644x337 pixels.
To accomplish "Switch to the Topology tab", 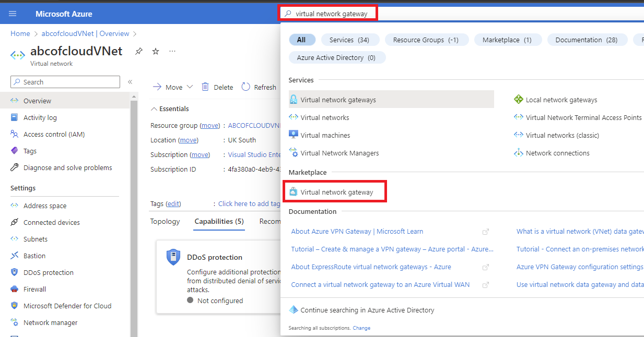I will tap(165, 221).
